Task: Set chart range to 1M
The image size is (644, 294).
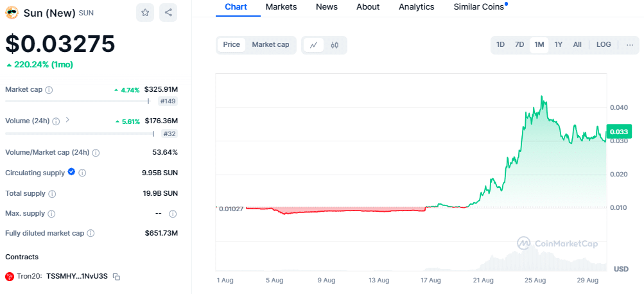Action: 539,45
